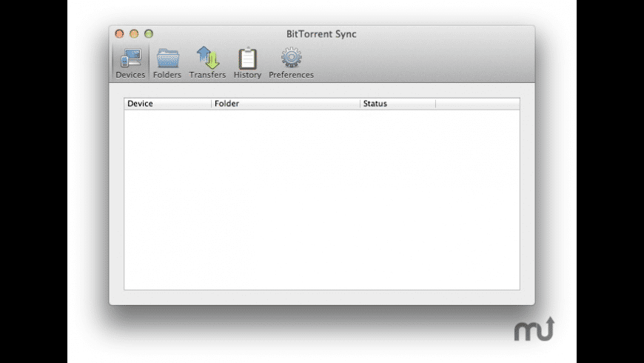
Task: Sort by the Folder column header
Action: tap(286, 104)
